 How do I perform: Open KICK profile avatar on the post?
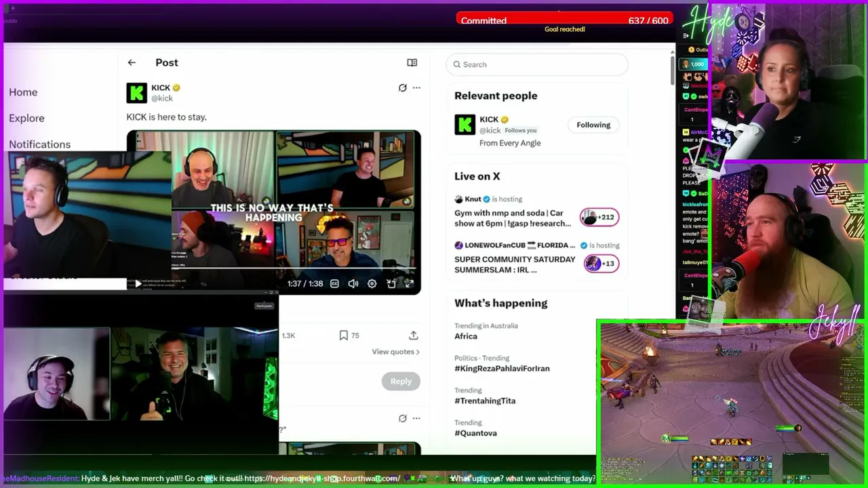tap(136, 93)
